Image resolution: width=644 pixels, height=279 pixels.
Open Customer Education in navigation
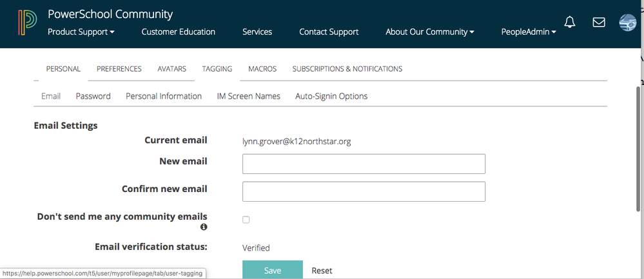point(179,32)
